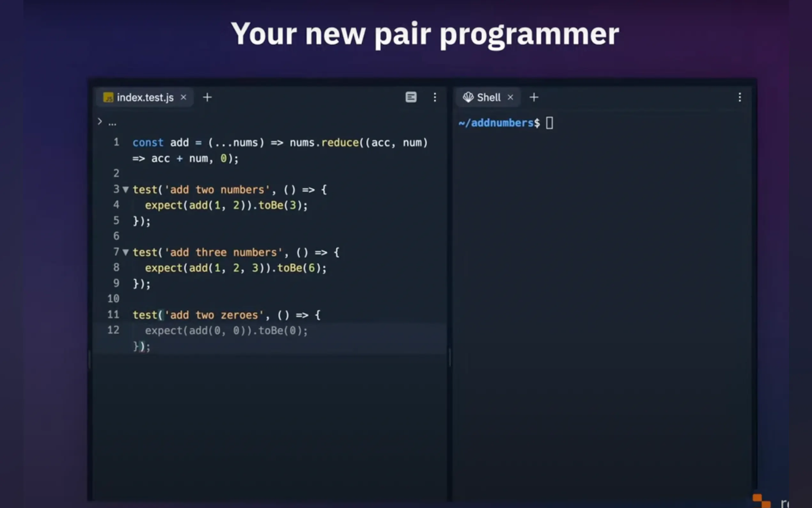Close the Shell tab
812x508 pixels.
tap(510, 98)
